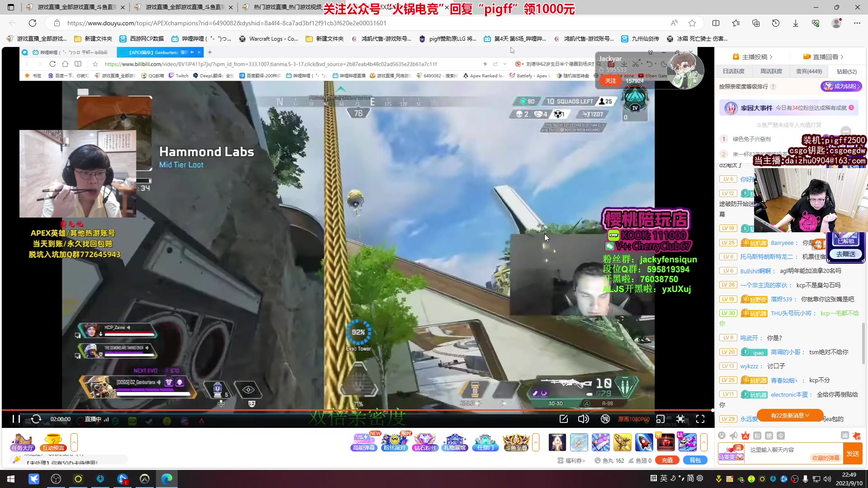Enter fullscreen mode on the player
The width and height of the screenshot is (868, 488).
(700, 419)
